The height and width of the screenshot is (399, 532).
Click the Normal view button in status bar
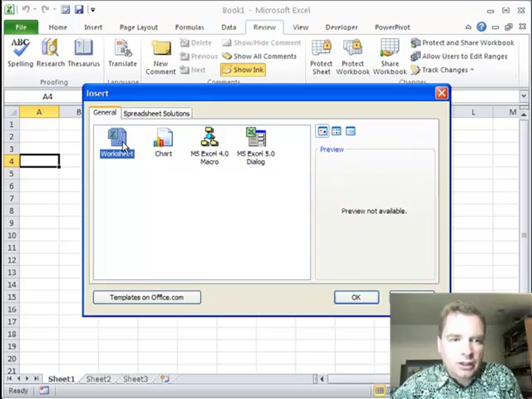click(379, 391)
